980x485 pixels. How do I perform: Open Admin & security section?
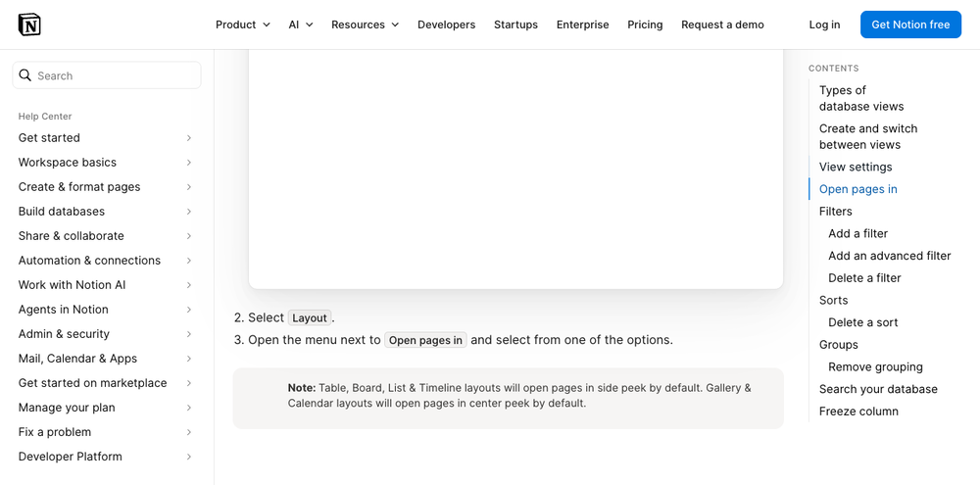point(64,334)
